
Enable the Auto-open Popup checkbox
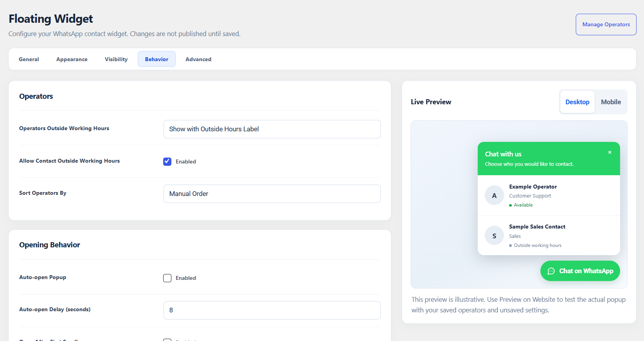(167, 278)
